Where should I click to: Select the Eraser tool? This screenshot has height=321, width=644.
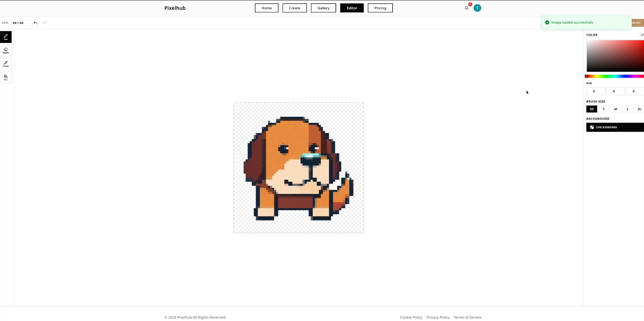click(x=6, y=50)
